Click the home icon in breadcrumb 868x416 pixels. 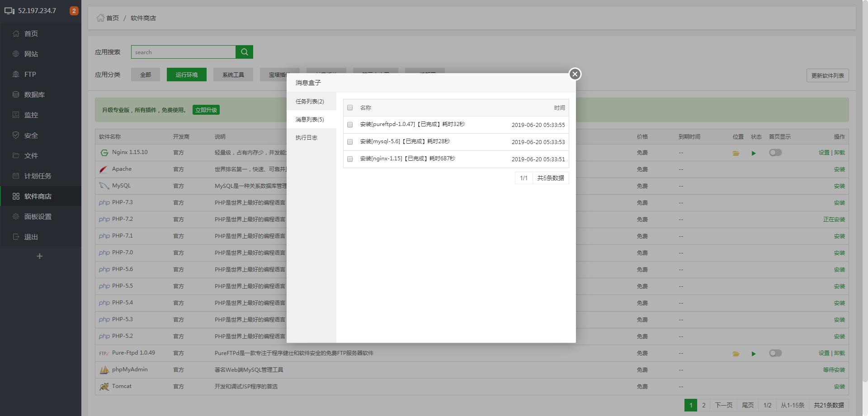click(100, 18)
